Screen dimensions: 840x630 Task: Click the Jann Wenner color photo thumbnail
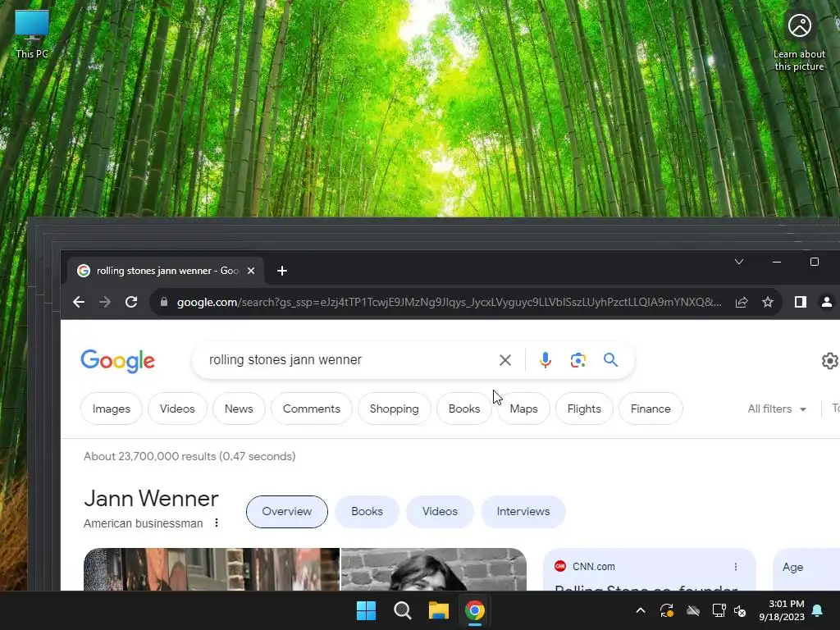(212, 569)
